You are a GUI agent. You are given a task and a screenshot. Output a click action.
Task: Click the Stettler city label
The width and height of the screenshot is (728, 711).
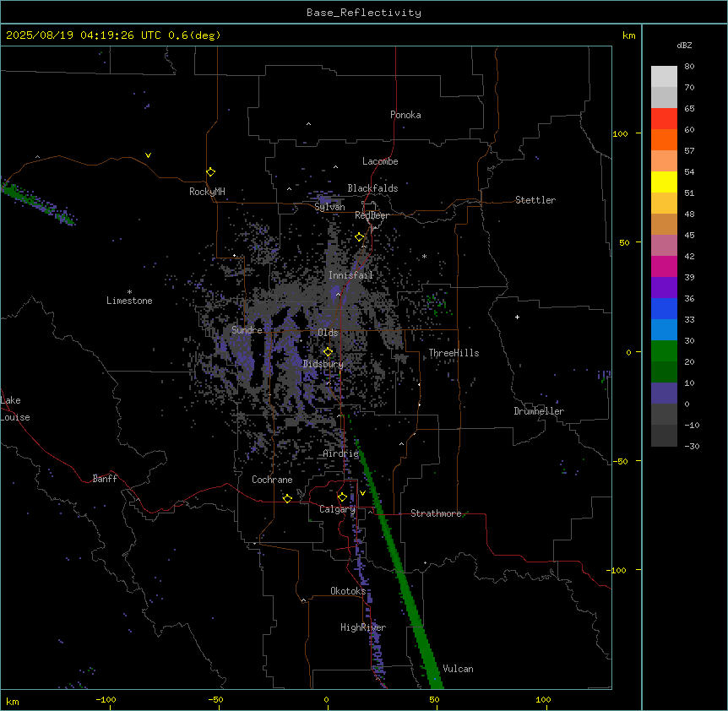(x=535, y=200)
